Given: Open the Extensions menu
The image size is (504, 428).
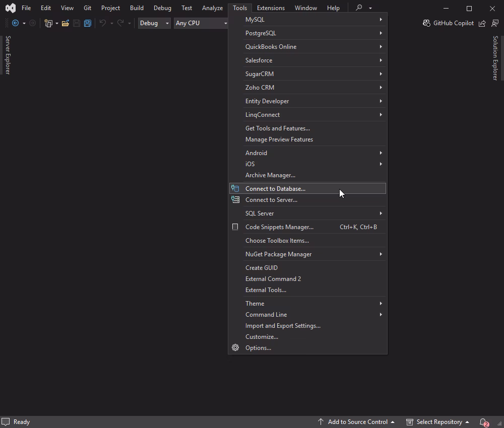Looking at the screenshot, I should (x=271, y=8).
